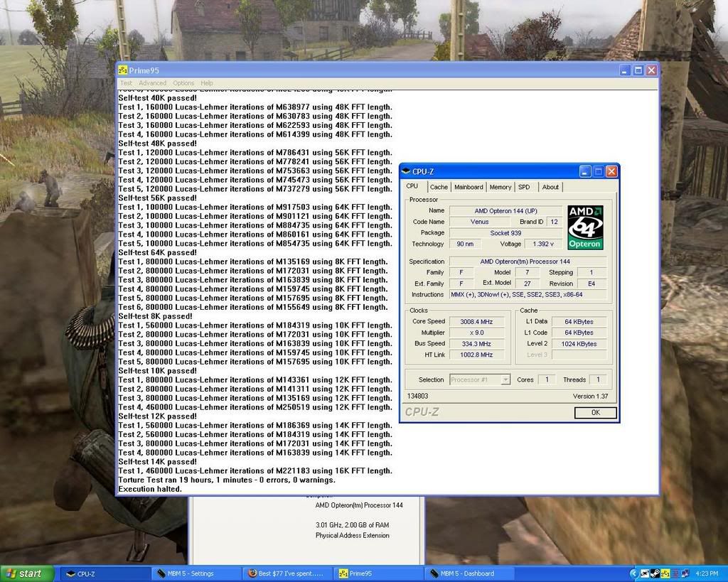Screen dimensions: 728x582
Task: Click the HT Link value '1002.8 MHz'
Action: (476, 355)
